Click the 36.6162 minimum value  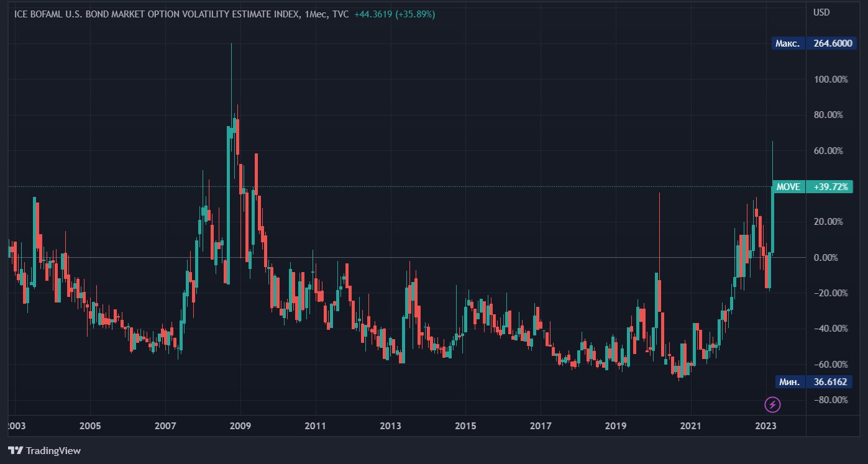830,382
